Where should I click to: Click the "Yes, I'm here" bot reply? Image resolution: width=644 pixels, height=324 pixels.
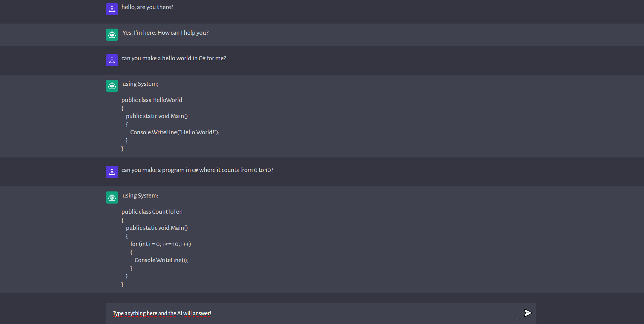[165, 33]
